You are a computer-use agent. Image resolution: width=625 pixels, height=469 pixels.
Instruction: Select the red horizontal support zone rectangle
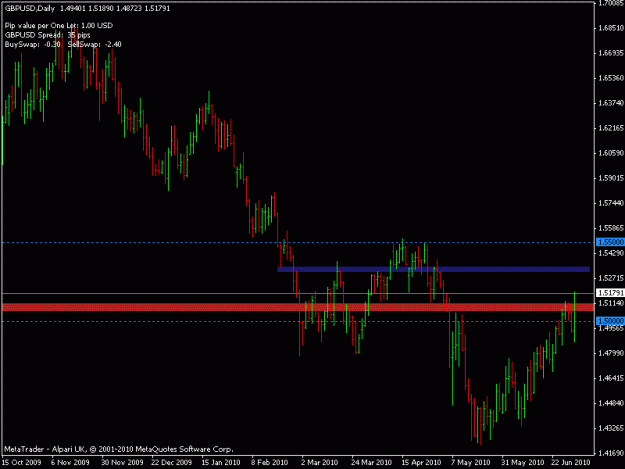tap(298, 307)
